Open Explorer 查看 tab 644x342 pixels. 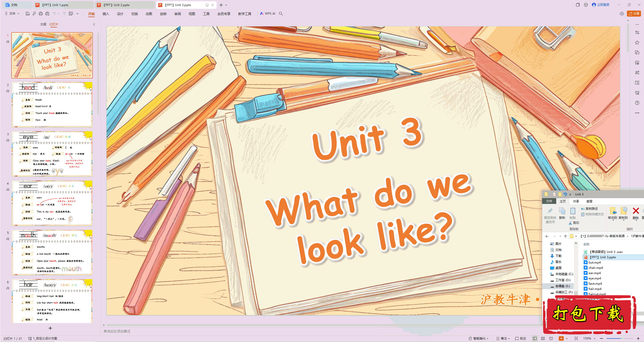[x=589, y=201]
